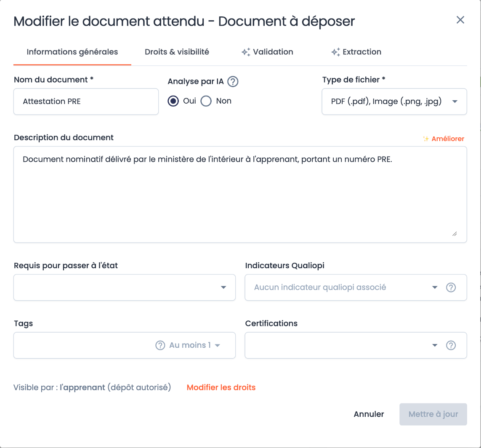The image size is (481, 448).
Task: Click Modifier les droits link
Action: pyautogui.click(x=221, y=387)
